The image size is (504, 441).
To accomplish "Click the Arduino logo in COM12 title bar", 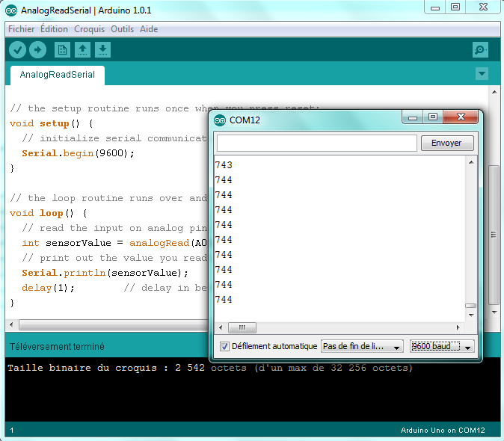I will click(x=220, y=120).
